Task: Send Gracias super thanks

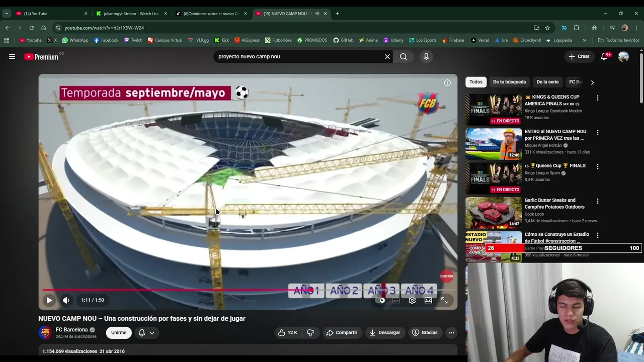Action: [425, 332]
